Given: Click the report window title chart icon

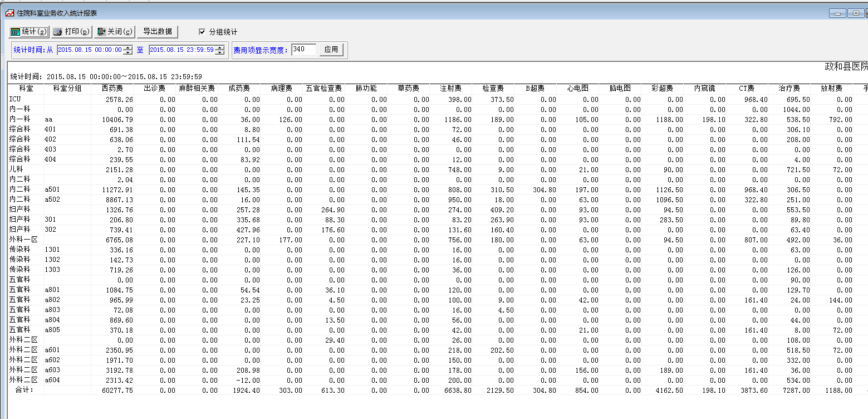Looking at the screenshot, I should [x=9, y=13].
